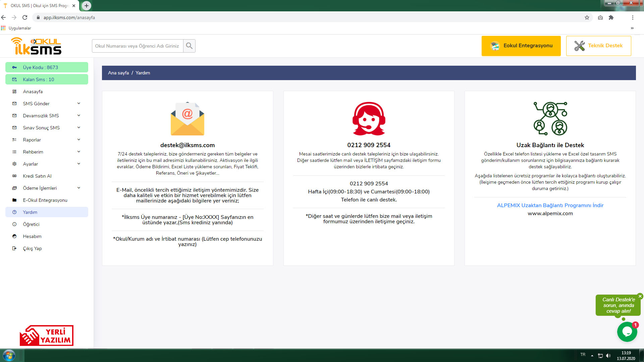Image resolution: width=644 pixels, height=362 pixels.
Task: Click the Kalan Sms : 10 label
Action: click(x=39, y=79)
